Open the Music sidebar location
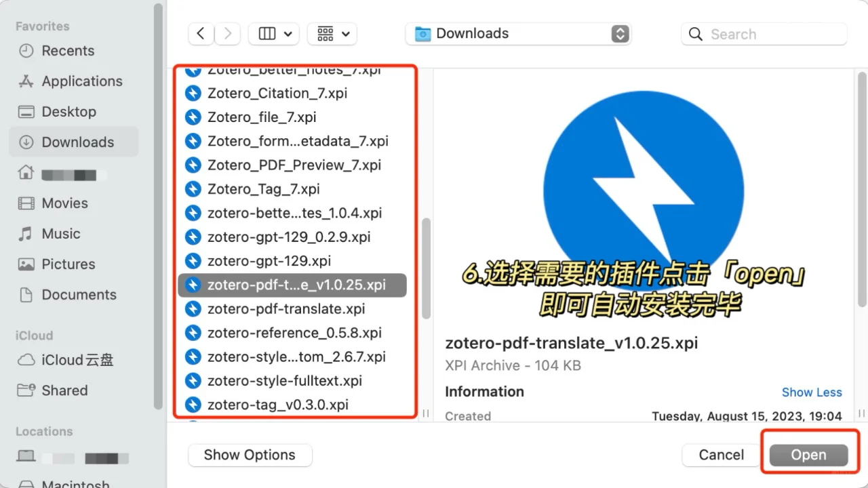The image size is (868, 488). pos(60,233)
